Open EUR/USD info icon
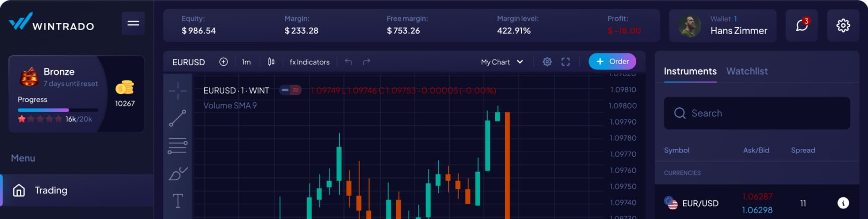Image resolution: width=868 pixels, height=219 pixels. point(843,203)
